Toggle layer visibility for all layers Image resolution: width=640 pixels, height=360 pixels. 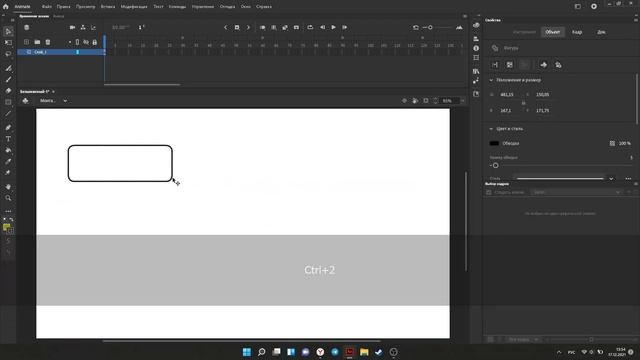click(x=86, y=42)
